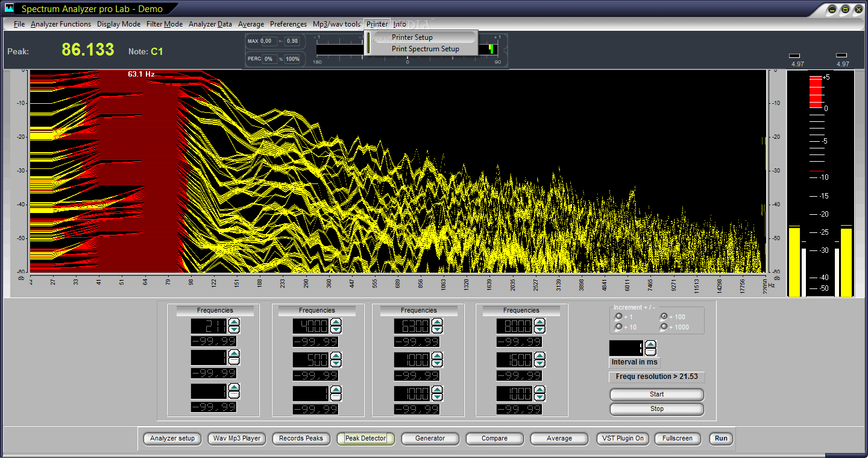
Task: Start the peak interval measurement
Action: coord(656,395)
